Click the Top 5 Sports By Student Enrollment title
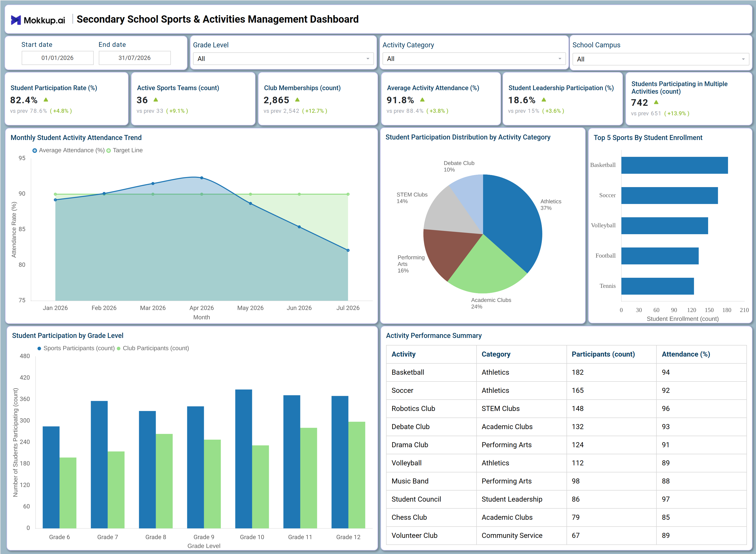The height and width of the screenshot is (554, 756). coord(648,137)
